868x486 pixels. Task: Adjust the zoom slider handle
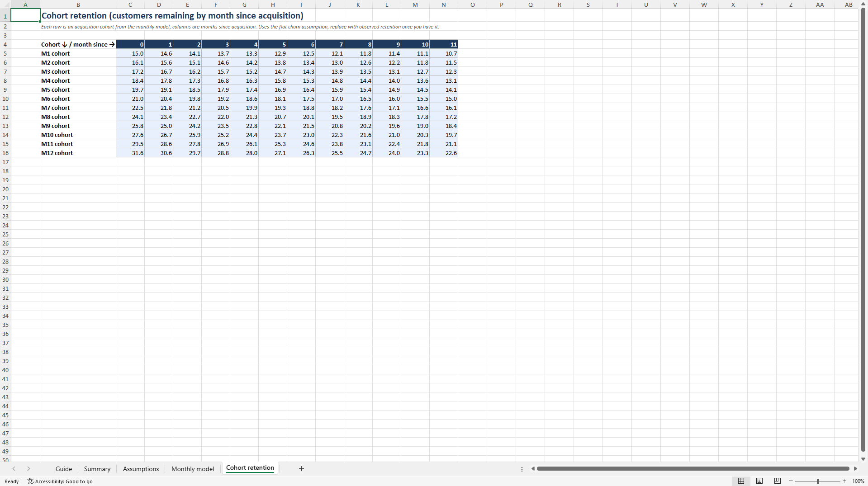point(818,481)
